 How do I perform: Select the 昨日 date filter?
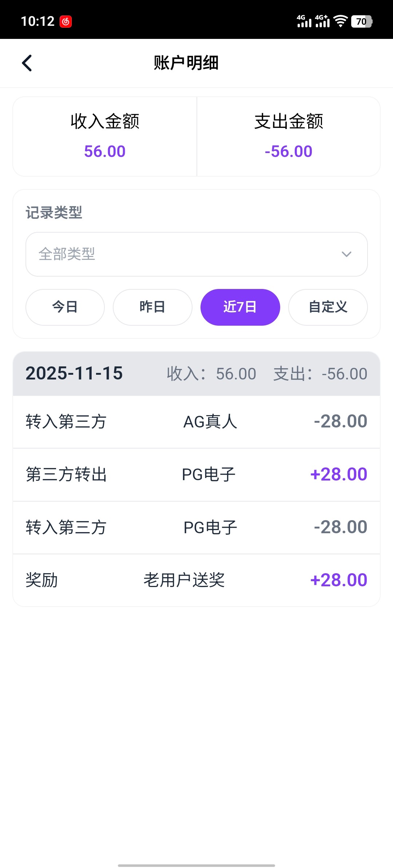click(152, 307)
